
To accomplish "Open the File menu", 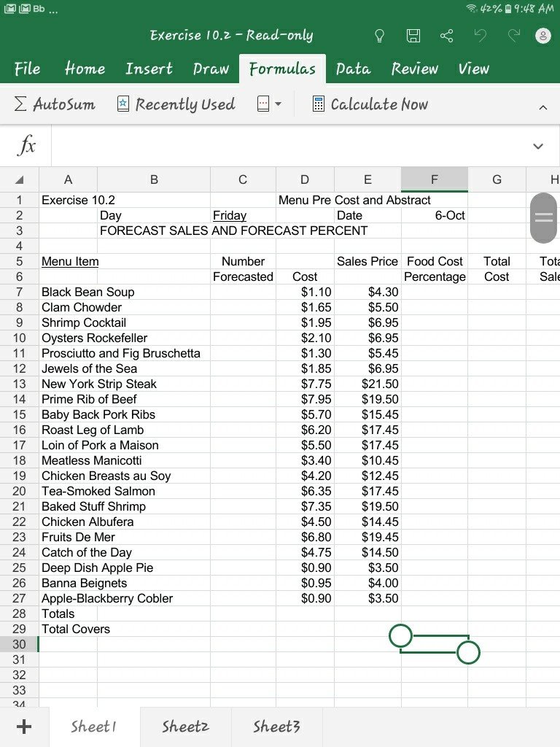I will pos(27,69).
